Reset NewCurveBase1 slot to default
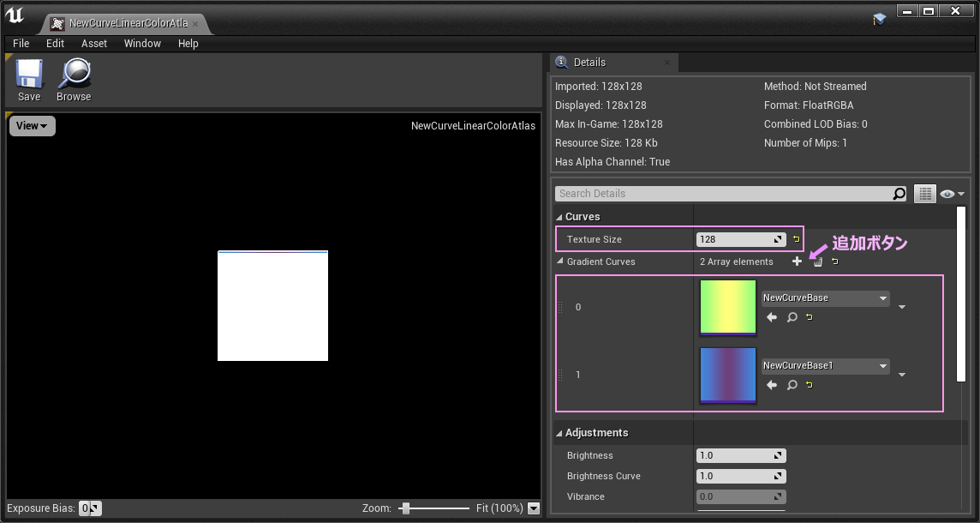The width and height of the screenshot is (980, 523). pos(810,385)
